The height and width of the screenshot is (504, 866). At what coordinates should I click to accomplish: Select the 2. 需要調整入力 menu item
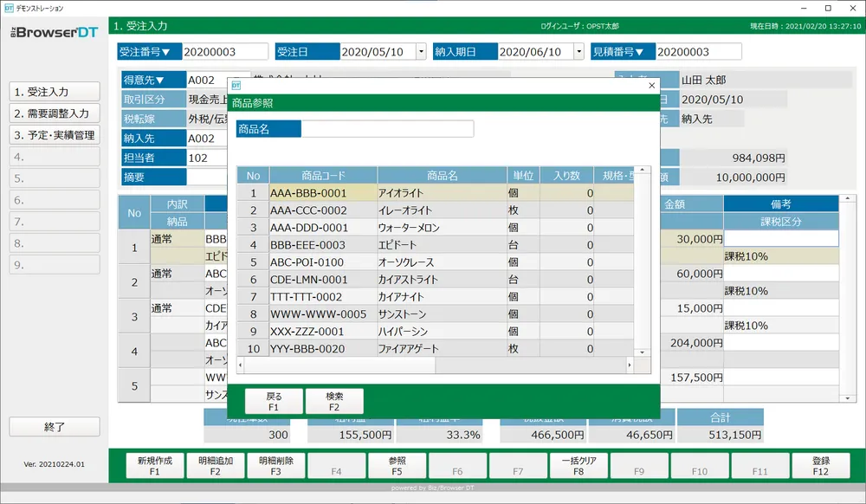[x=54, y=113]
